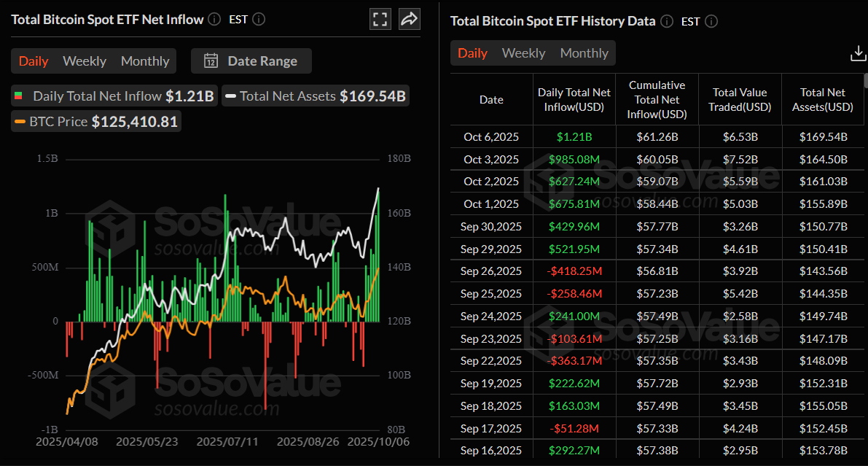Image resolution: width=868 pixels, height=466 pixels.
Task: Click the Date column header
Action: (x=491, y=100)
